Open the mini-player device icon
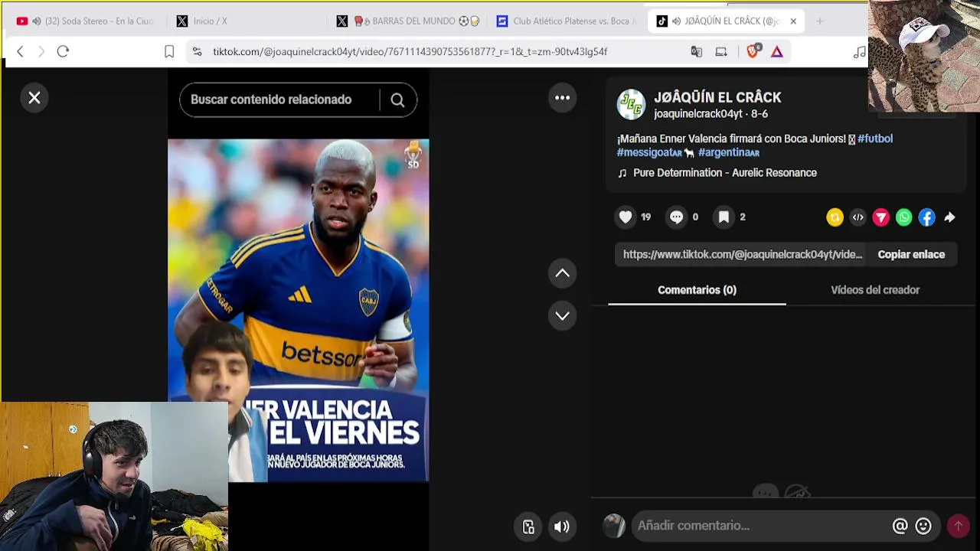 tap(528, 527)
